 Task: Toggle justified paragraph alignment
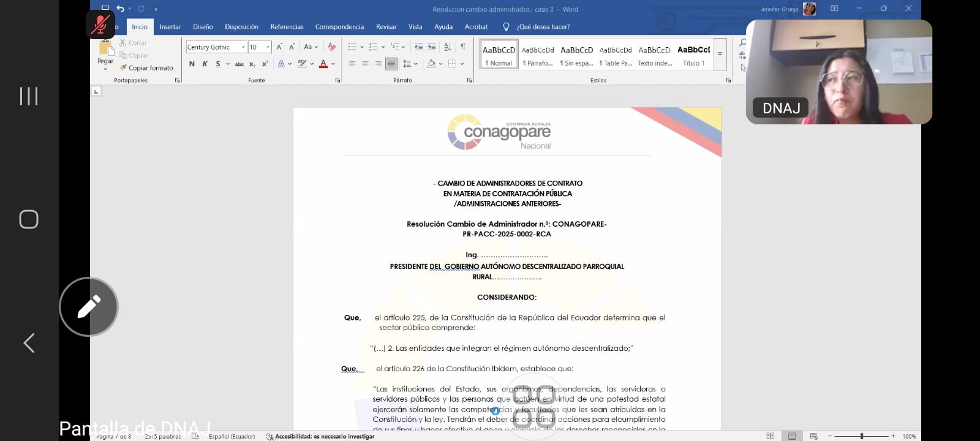[x=391, y=64]
